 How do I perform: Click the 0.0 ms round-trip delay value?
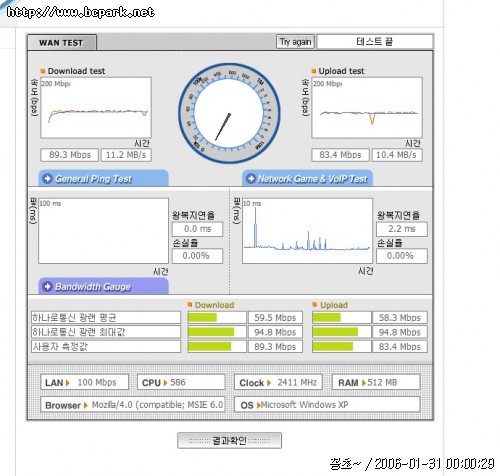click(x=197, y=229)
